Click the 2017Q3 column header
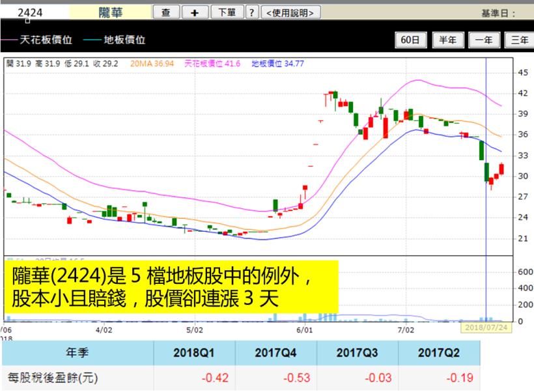The height and width of the screenshot is (392, 534). coord(358,353)
